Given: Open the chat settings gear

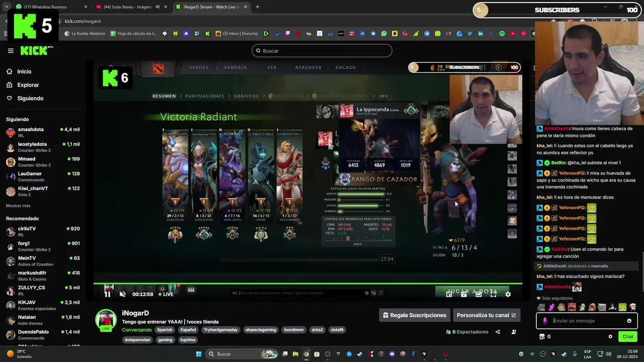Looking at the screenshot, I should coord(610,337).
